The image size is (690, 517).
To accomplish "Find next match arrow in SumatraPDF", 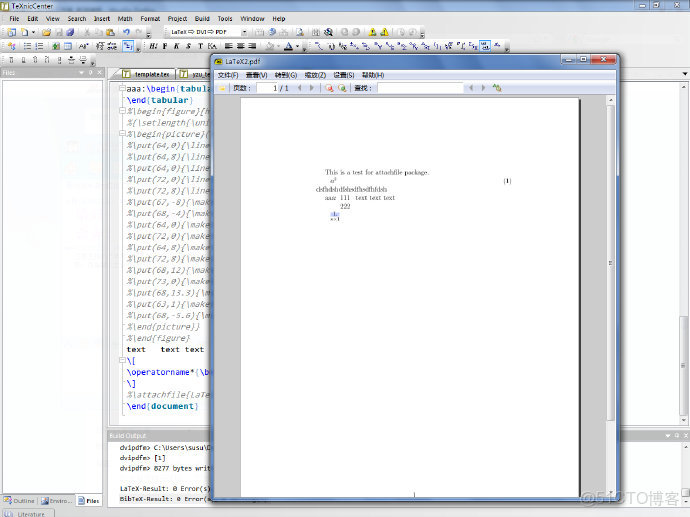I will (483, 88).
